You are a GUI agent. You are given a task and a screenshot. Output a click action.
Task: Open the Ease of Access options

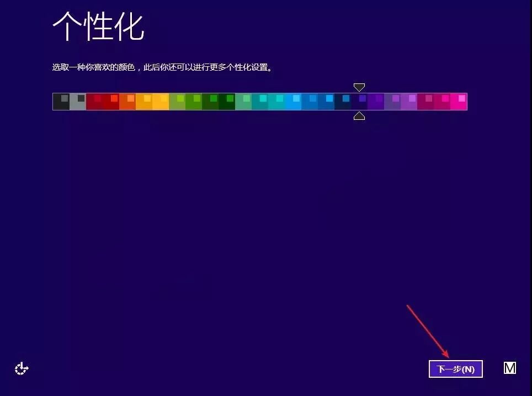click(x=21, y=368)
